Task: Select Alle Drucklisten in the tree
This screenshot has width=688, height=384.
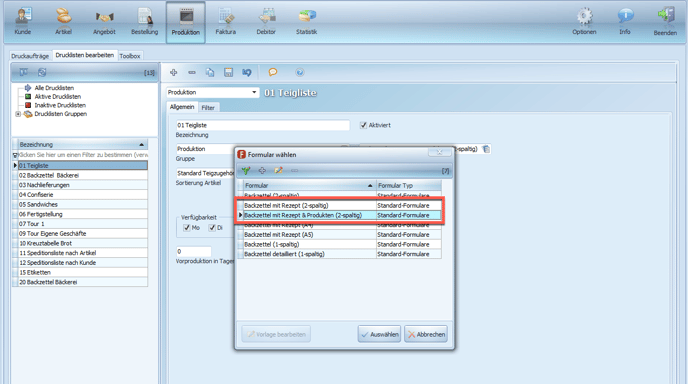Action: coord(54,88)
